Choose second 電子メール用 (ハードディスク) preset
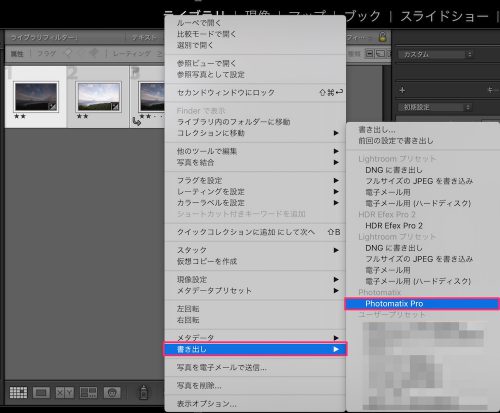Image resolution: width=500 pixels, height=413 pixels. pyautogui.click(x=423, y=281)
